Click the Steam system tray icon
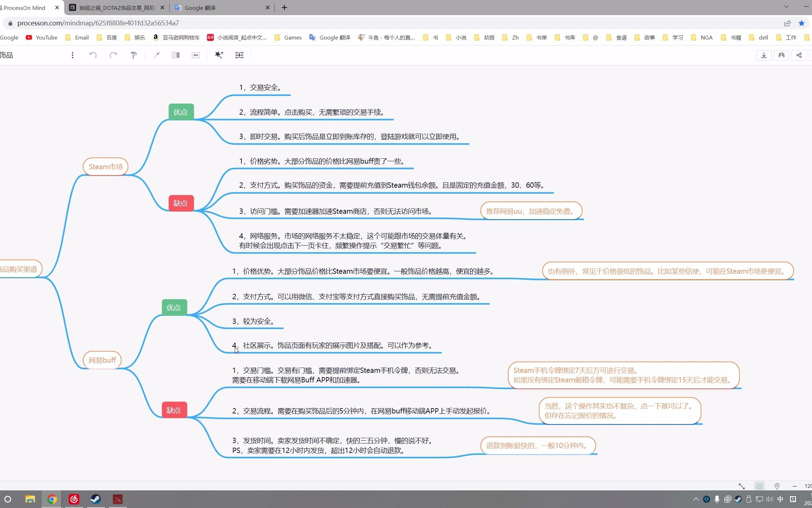Screen dimensions: 812x508 point(738,499)
